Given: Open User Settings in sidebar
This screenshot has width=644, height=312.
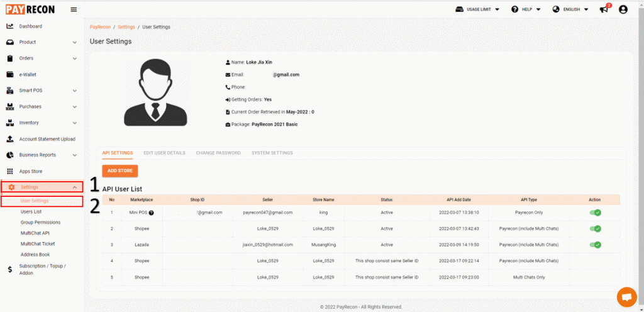Looking at the screenshot, I should [x=35, y=201].
